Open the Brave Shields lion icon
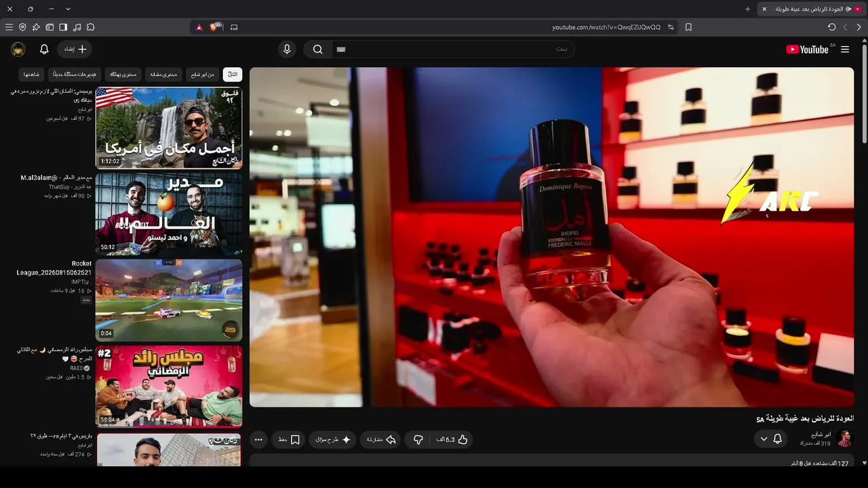Screen dimensions: 868x488 click(216, 27)
